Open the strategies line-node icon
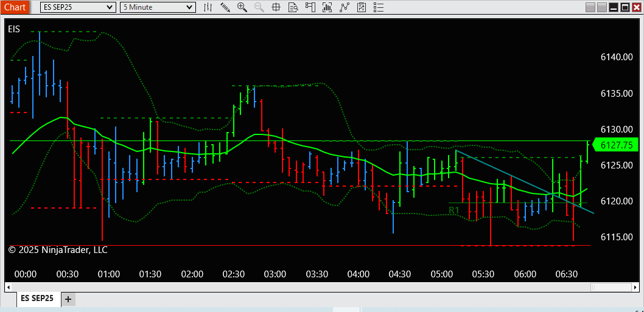 pyautogui.click(x=344, y=7)
